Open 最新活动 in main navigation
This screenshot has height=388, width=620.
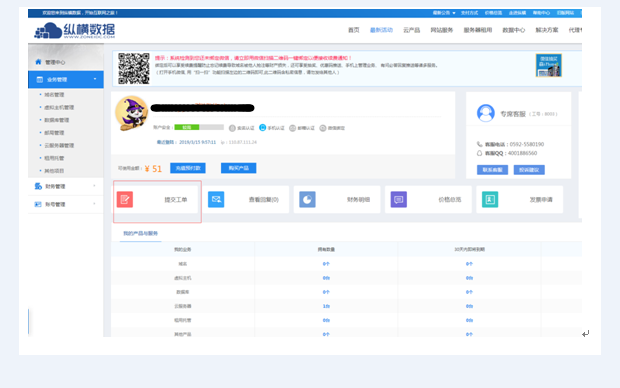pos(381,30)
